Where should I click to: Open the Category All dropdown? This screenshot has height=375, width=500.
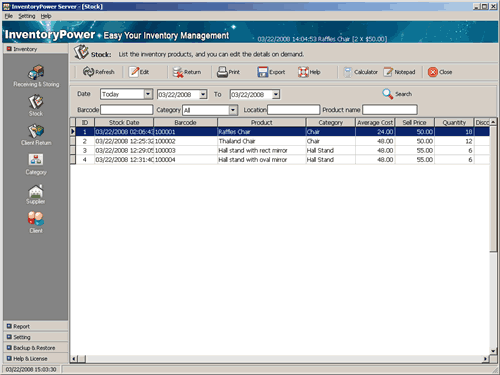pyautogui.click(x=233, y=110)
